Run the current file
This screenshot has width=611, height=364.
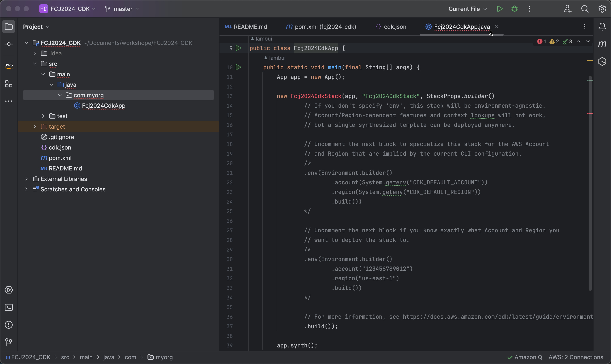(x=499, y=9)
